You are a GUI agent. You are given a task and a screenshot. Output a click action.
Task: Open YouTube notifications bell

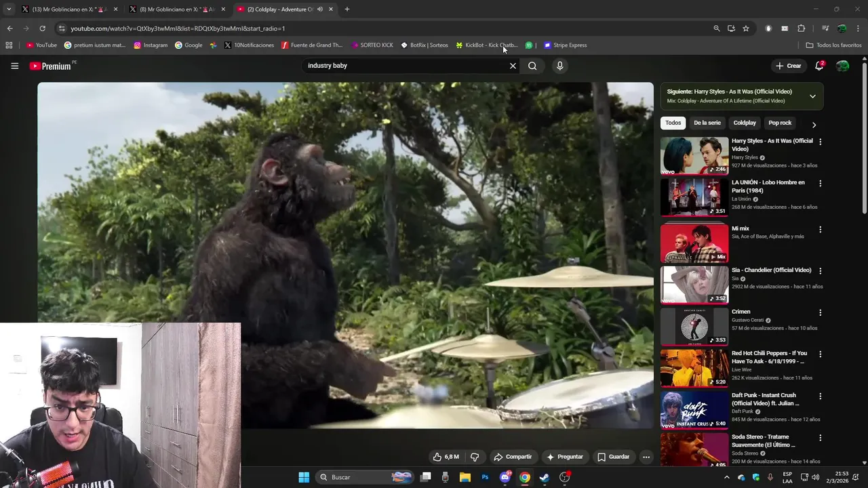coord(819,66)
